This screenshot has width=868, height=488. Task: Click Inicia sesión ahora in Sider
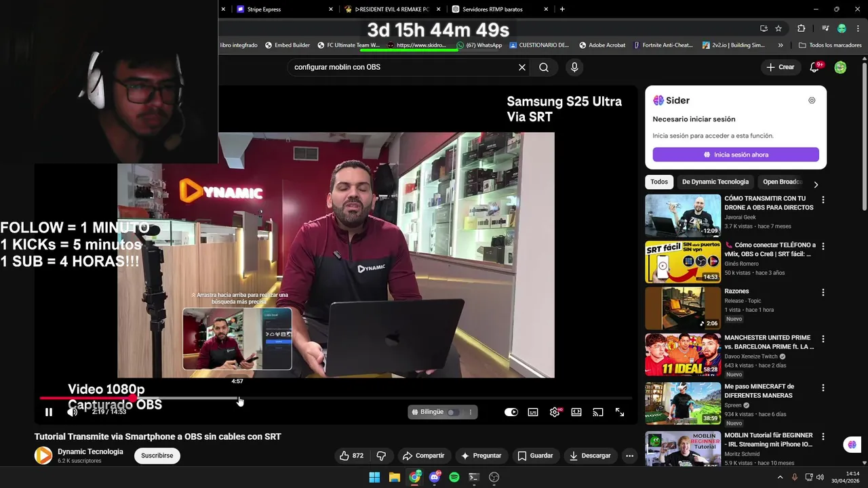(736, 155)
